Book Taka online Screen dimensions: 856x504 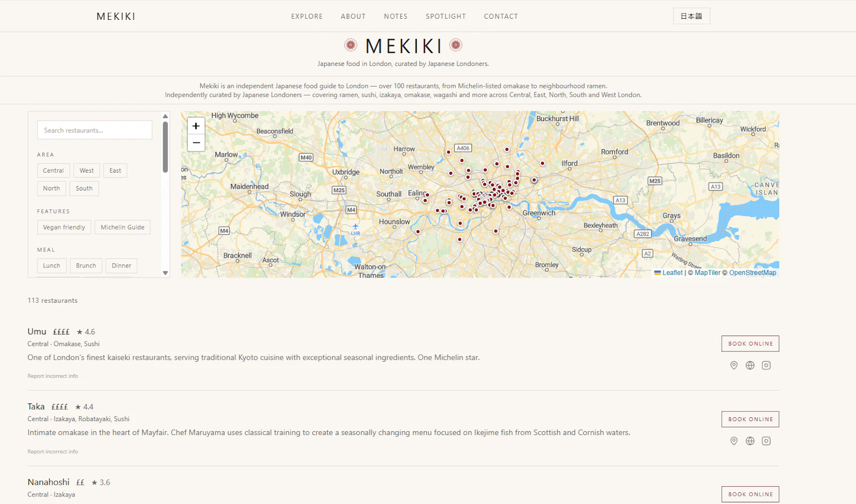(x=750, y=419)
